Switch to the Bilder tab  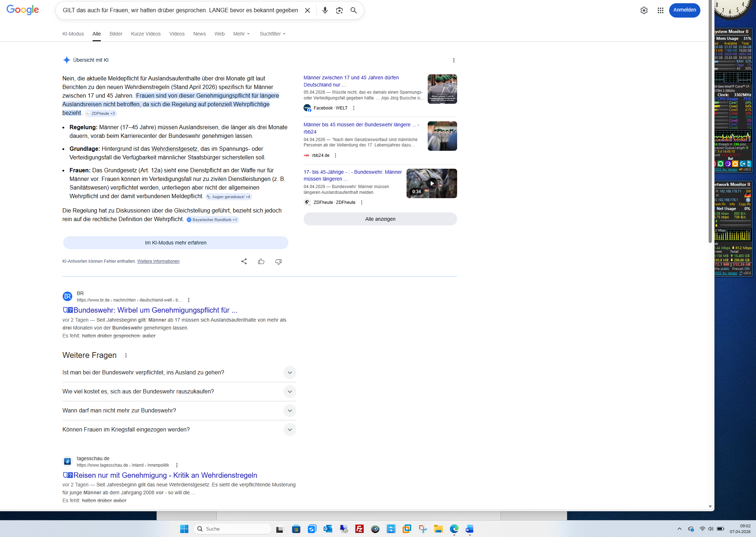click(x=116, y=34)
